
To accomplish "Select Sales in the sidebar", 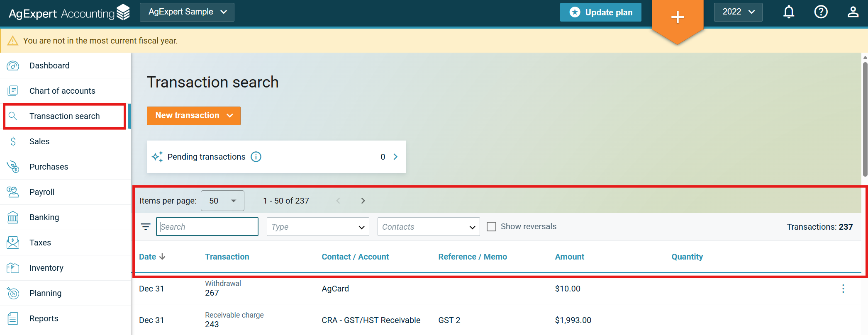I will click(66, 141).
